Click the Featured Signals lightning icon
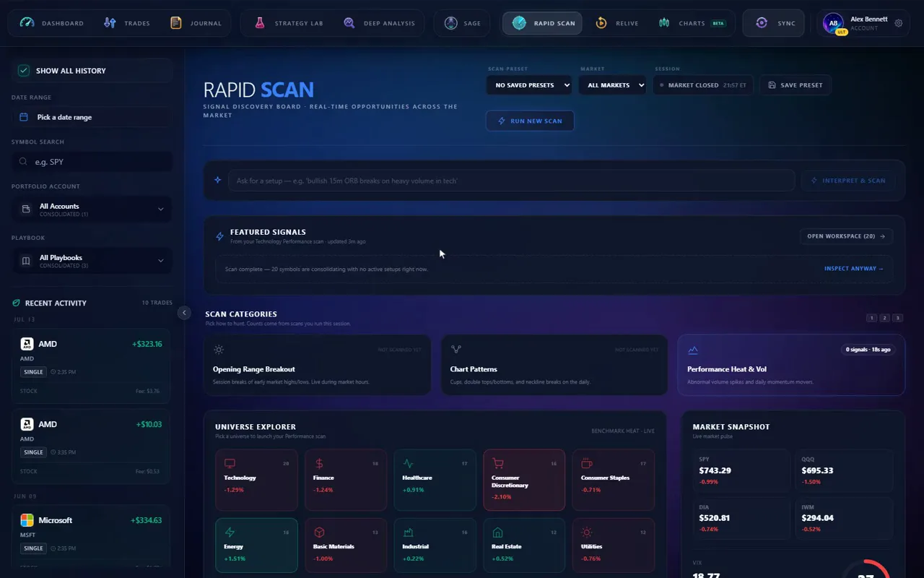The height and width of the screenshot is (578, 924). coord(220,236)
